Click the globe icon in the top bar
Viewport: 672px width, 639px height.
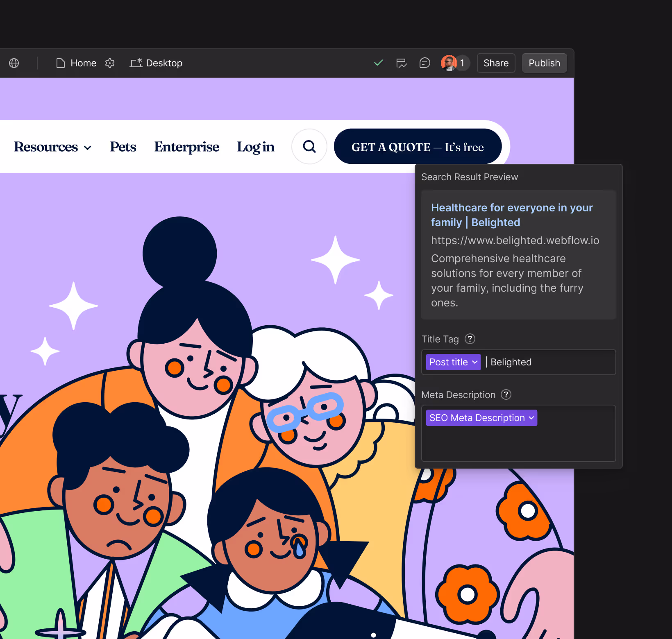14,63
